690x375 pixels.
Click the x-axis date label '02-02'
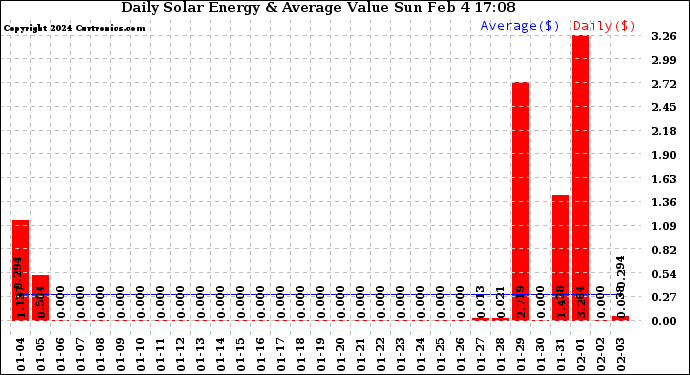(x=601, y=355)
